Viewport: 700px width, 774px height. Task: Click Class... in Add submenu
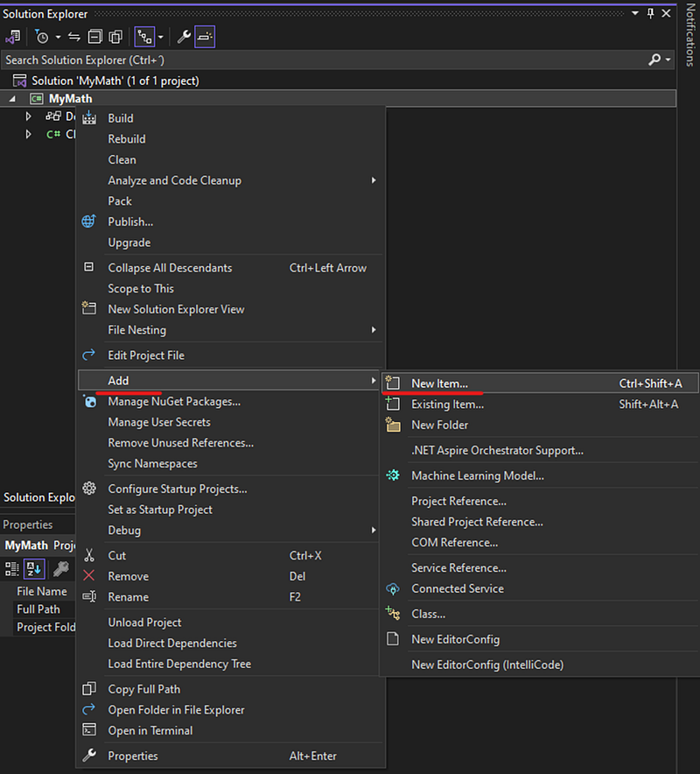coord(540,615)
